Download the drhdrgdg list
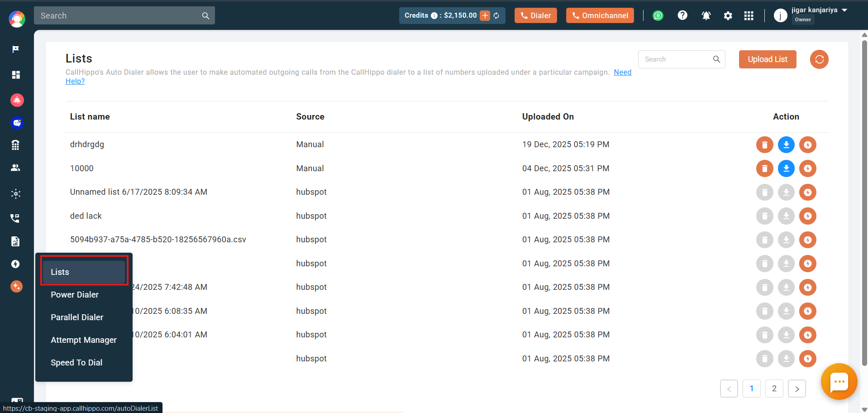Image resolution: width=868 pixels, height=413 pixels. 786,145
